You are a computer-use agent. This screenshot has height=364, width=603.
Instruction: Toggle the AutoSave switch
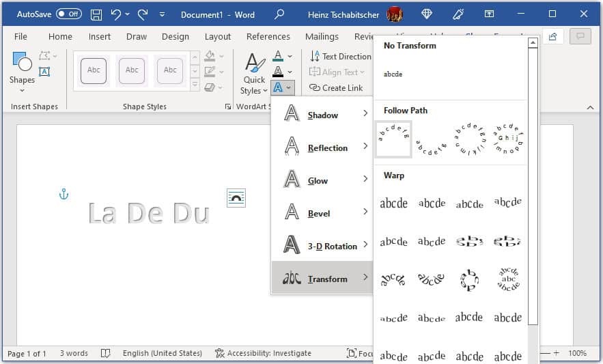pos(69,14)
